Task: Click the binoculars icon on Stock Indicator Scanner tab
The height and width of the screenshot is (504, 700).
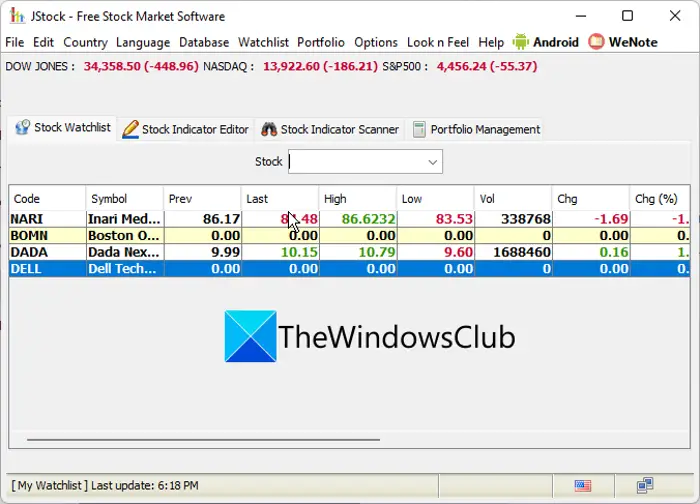Action: (269, 129)
